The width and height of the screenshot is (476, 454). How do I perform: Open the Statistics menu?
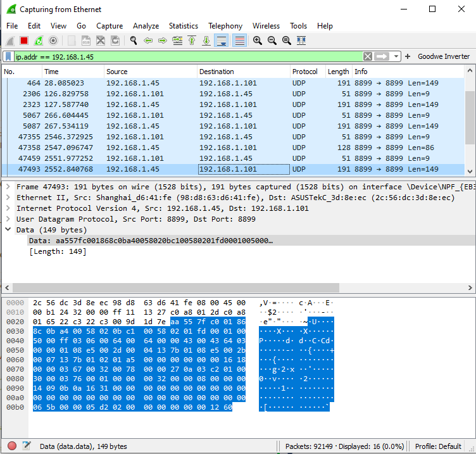(184, 26)
